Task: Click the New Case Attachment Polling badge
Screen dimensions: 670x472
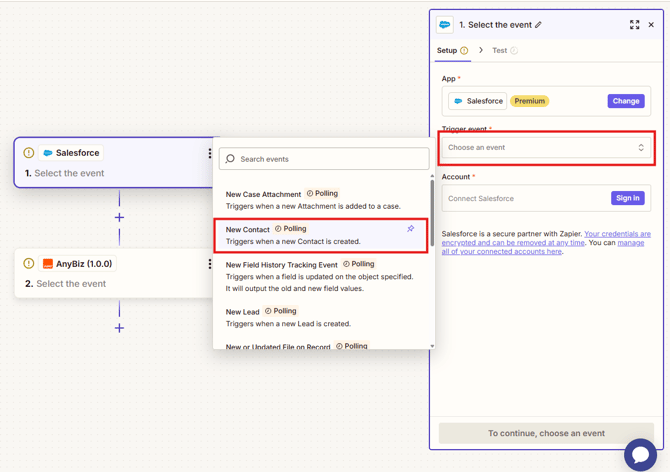Action: point(322,193)
